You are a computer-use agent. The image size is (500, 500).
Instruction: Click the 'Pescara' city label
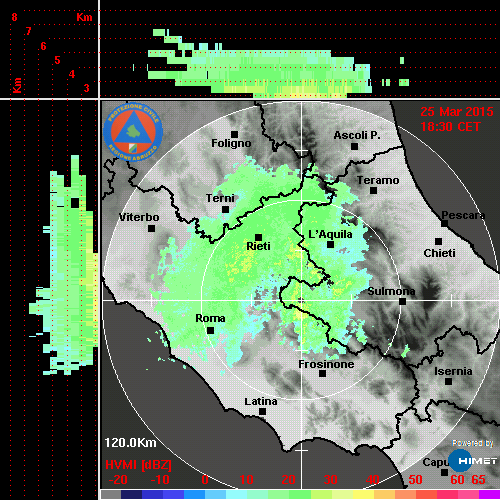463,215
